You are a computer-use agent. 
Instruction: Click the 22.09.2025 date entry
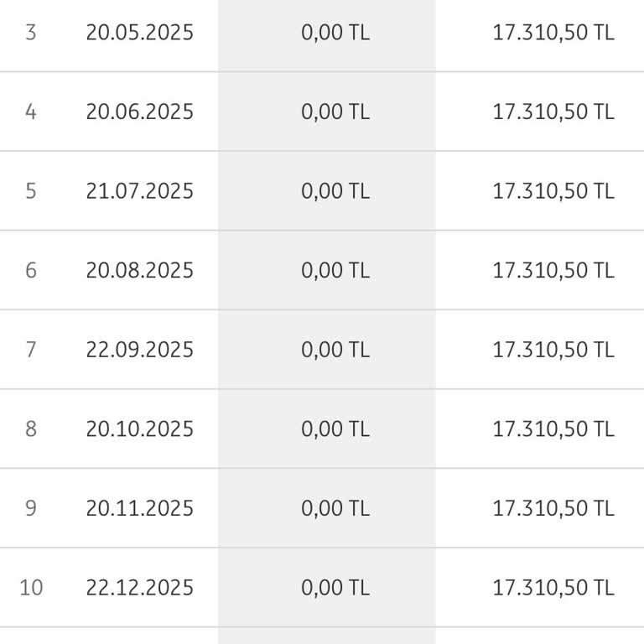point(139,350)
